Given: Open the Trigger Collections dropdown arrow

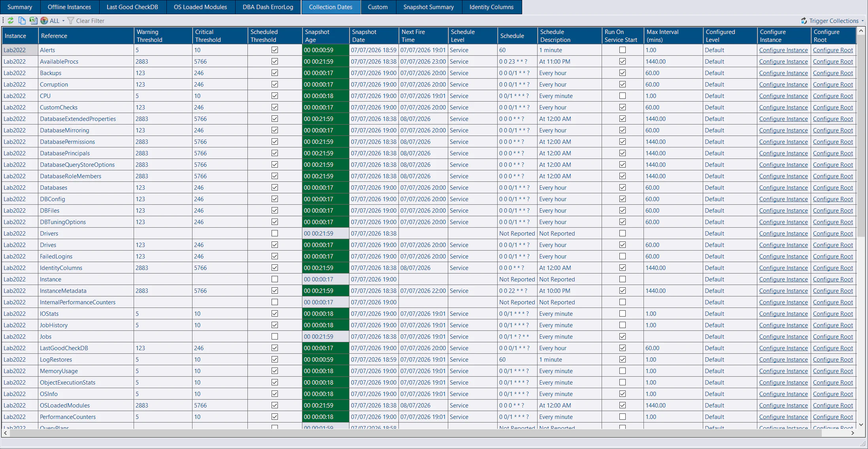Looking at the screenshot, I should [x=862, y=21].
